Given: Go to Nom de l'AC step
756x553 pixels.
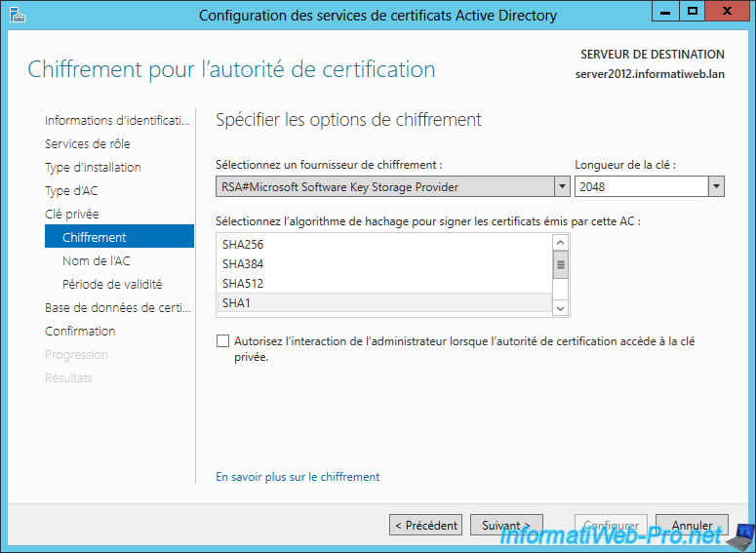Looking at the screenshot, I should click(x=96, y=260).
